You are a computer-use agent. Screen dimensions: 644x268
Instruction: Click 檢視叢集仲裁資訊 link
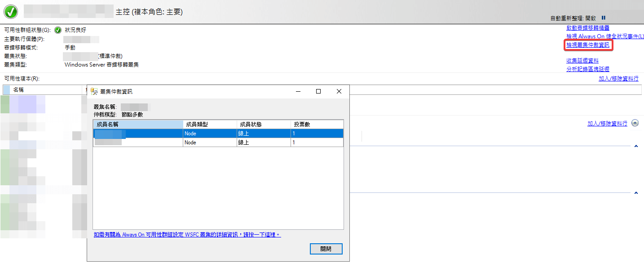[588, 45]
